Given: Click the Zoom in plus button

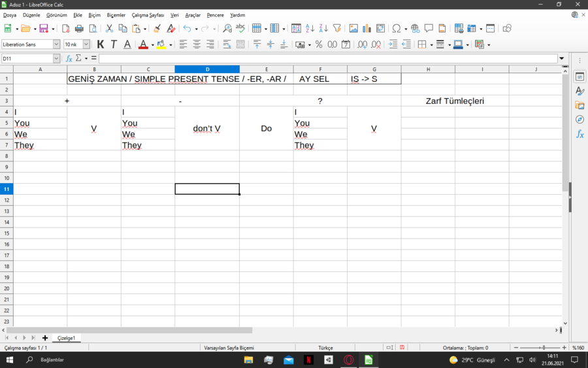Looking at the screenshot, I should (564, 348).
